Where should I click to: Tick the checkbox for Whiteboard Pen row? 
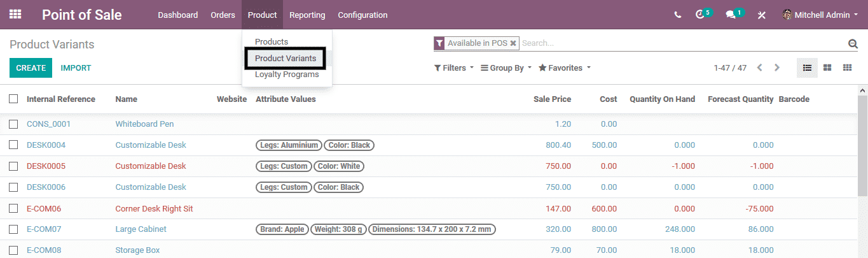pos(13,124)
